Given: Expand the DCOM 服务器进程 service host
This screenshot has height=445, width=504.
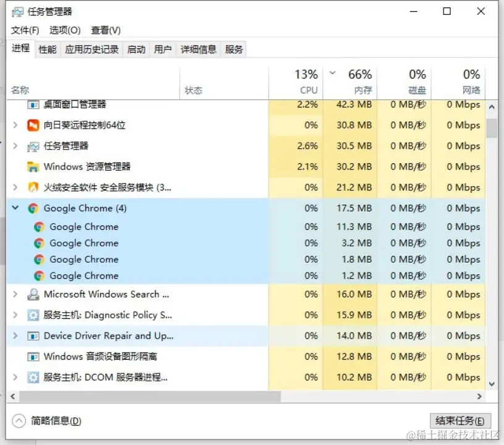Looking at the screenshot, I should click(15, 377).
